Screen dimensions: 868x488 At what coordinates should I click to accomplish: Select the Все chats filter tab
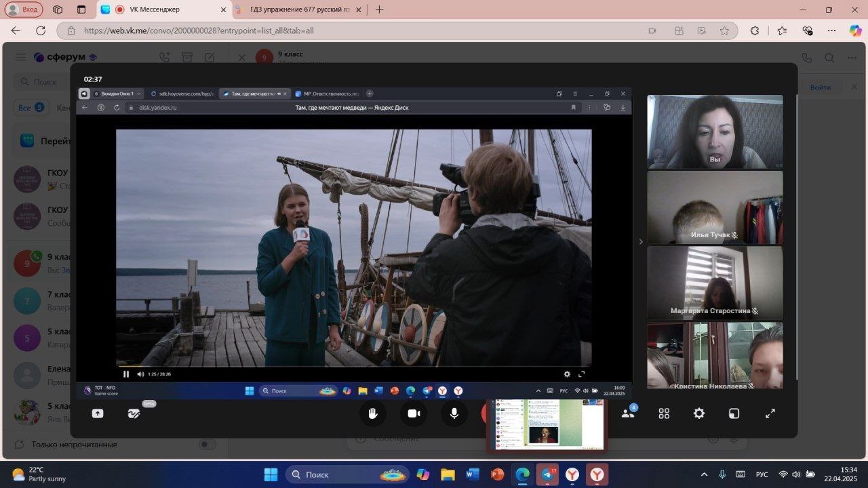31,108
